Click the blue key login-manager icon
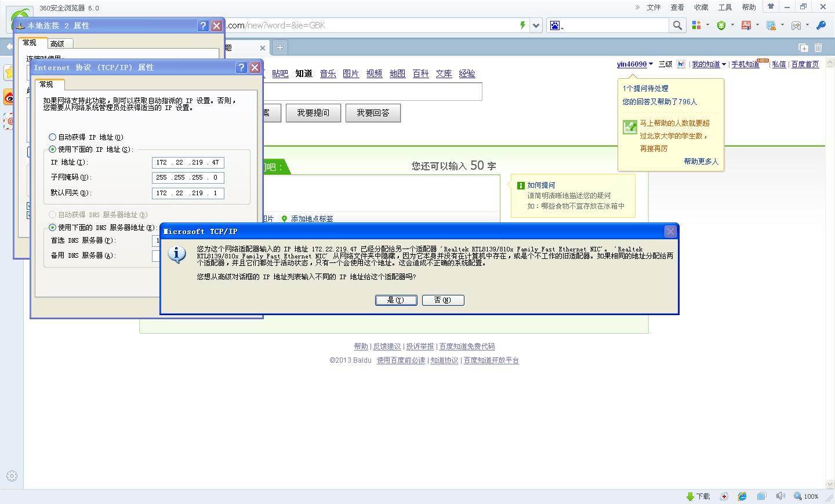The height and width of the screenshot is (504, 835). coord(821,25)
